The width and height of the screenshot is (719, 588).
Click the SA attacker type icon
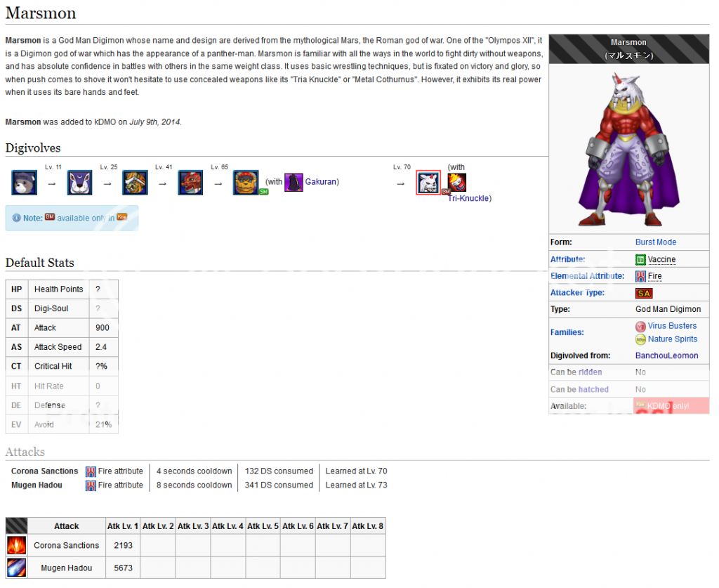(643, 293)
